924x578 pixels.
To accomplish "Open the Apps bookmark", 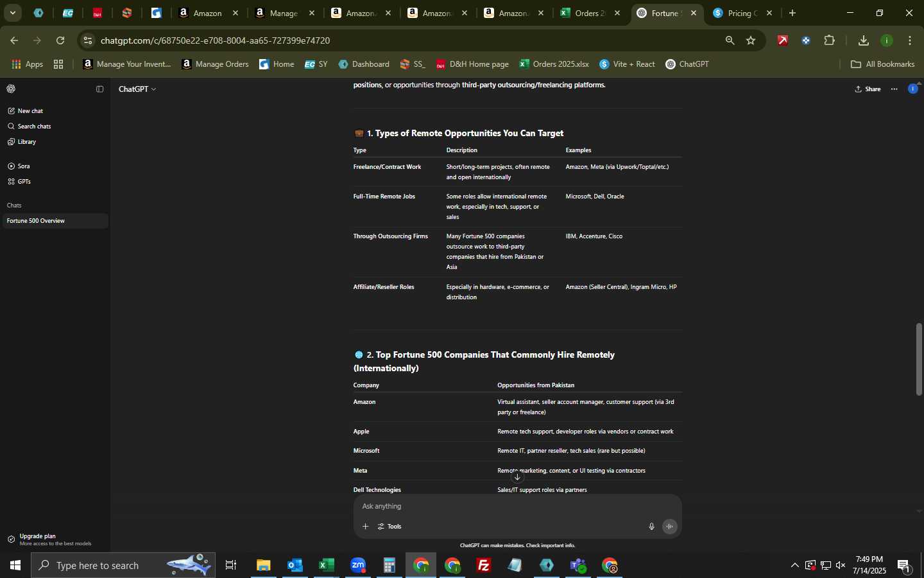I will (28, 64).
